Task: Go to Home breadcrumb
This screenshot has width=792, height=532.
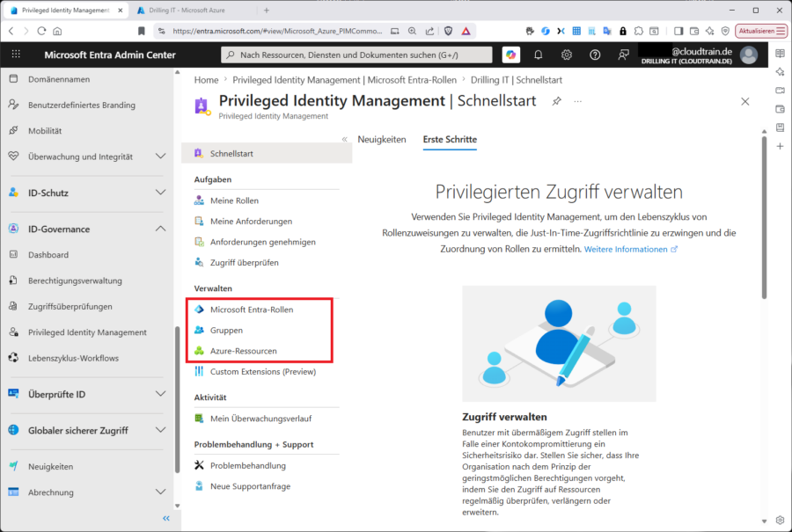Action: [x=206, y=80]
